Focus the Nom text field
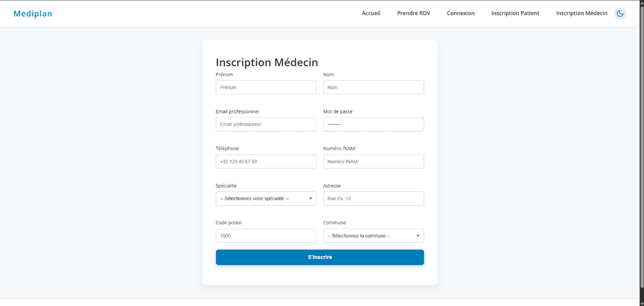Viewport: 644px width, 306px height. click(373, 87)
